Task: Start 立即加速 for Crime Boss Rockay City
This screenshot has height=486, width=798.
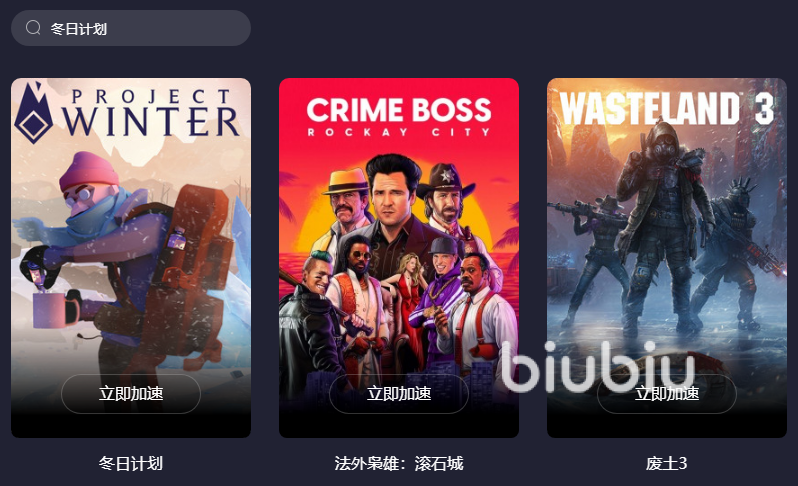Action: pos(399,393)
